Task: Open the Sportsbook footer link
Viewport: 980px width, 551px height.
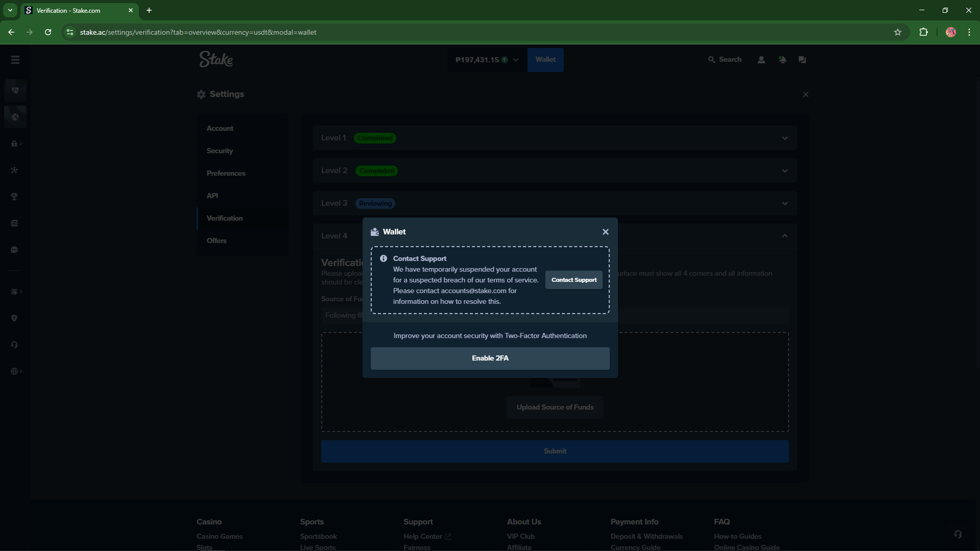Action: pos(318,536)
